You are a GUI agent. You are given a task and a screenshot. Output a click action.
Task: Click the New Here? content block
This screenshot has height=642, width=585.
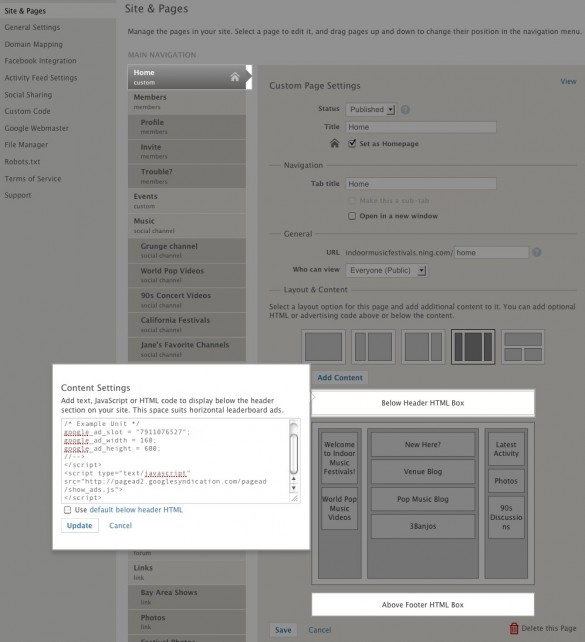(423, 444)
